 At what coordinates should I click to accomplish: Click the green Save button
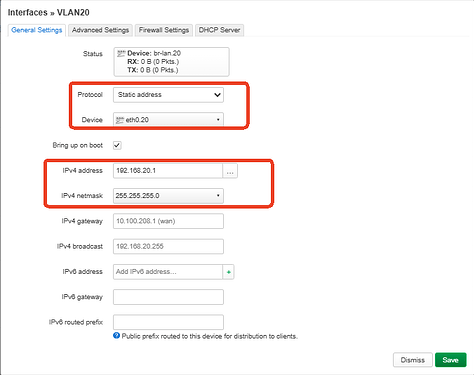tap(451, 360)
